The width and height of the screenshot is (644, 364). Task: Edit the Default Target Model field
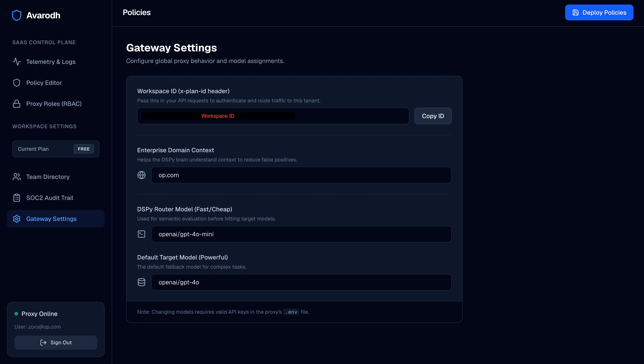[301, 282]
